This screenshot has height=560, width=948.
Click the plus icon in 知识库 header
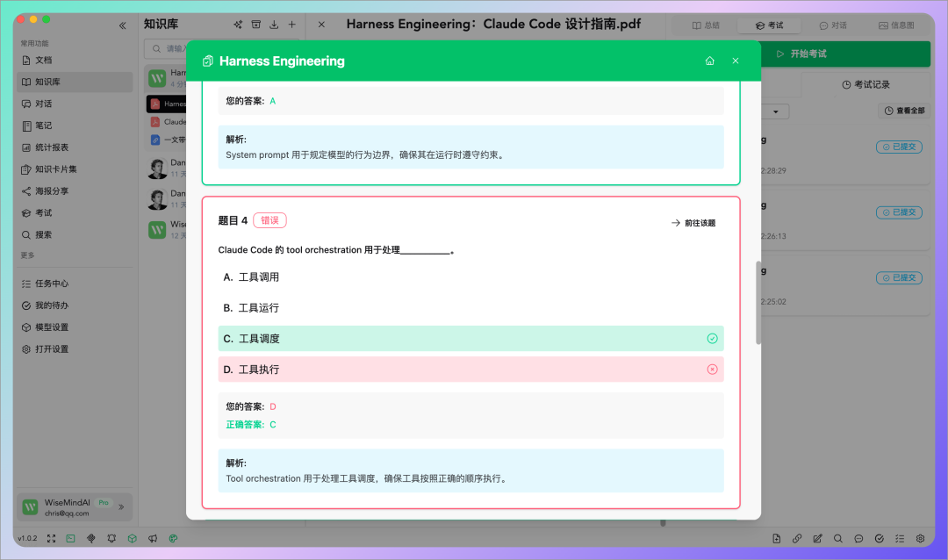[292, 25]
